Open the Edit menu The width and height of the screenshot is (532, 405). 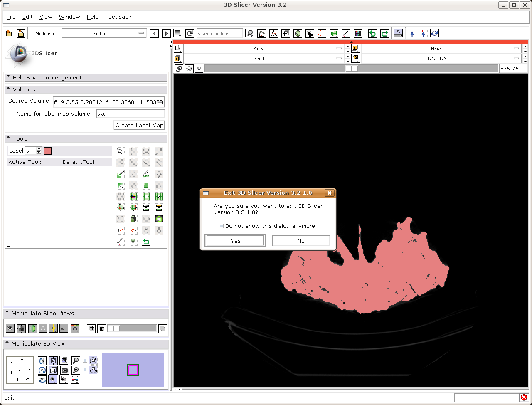coord(27,17)
